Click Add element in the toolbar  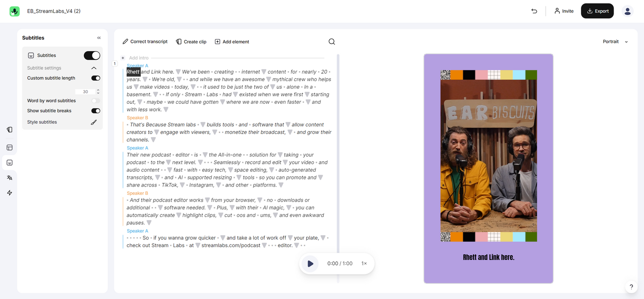pos(232,41)
